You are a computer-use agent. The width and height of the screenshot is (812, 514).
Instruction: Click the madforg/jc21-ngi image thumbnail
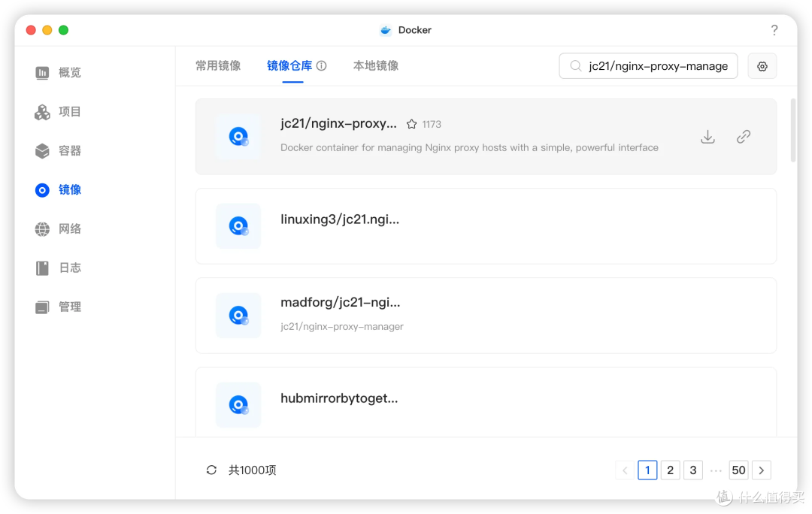(238, 316)
